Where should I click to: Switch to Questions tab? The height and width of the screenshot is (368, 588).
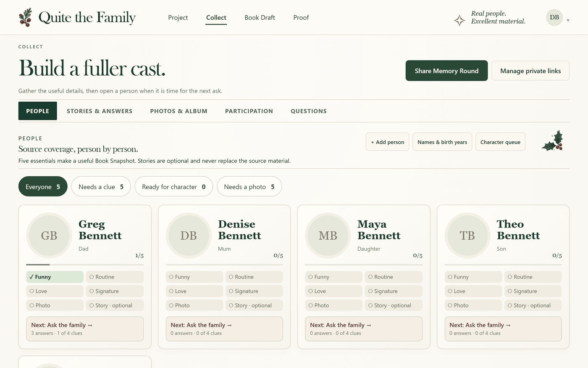point(309,111)
